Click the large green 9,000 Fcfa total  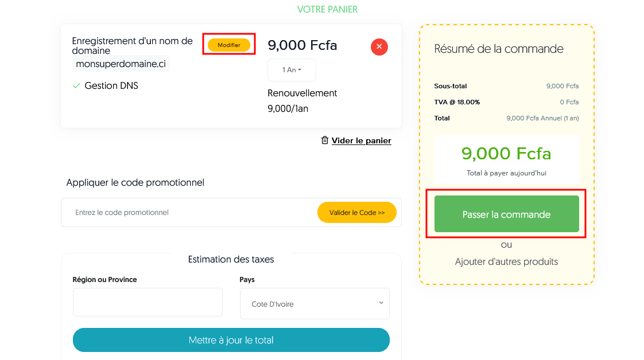506,154
